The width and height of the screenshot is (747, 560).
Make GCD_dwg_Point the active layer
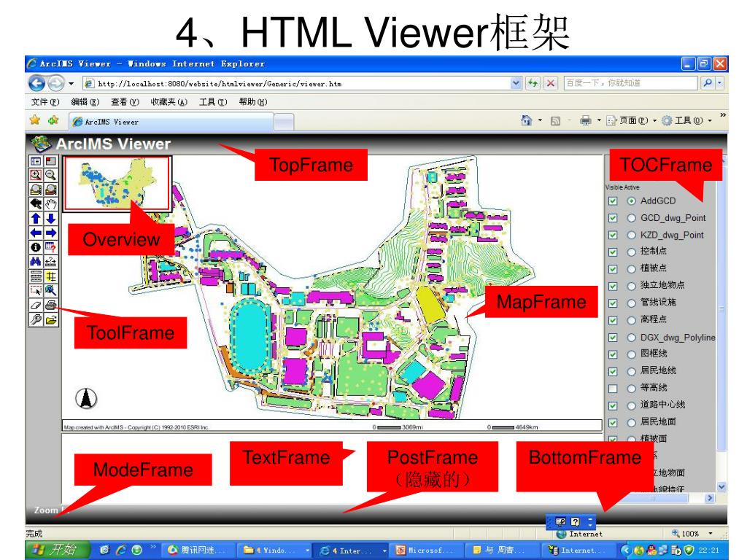[x=631, y=218]
